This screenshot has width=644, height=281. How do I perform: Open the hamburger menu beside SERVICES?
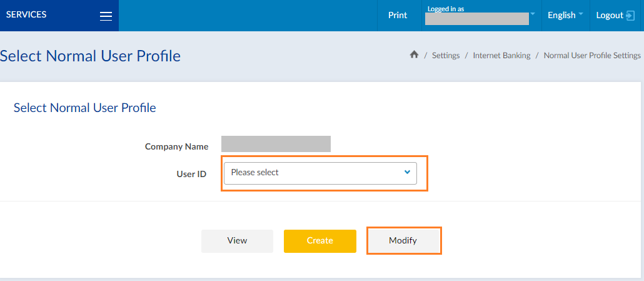point(106,16)
